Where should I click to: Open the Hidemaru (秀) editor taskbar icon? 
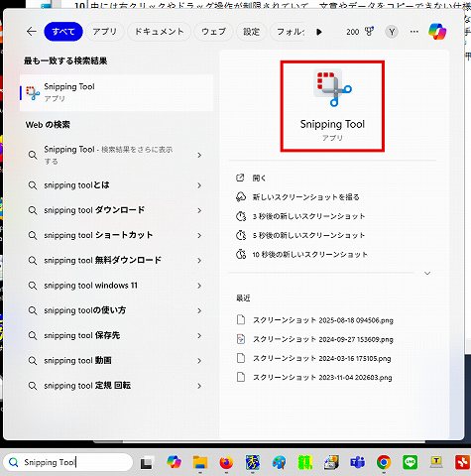[x=253, y=462]
